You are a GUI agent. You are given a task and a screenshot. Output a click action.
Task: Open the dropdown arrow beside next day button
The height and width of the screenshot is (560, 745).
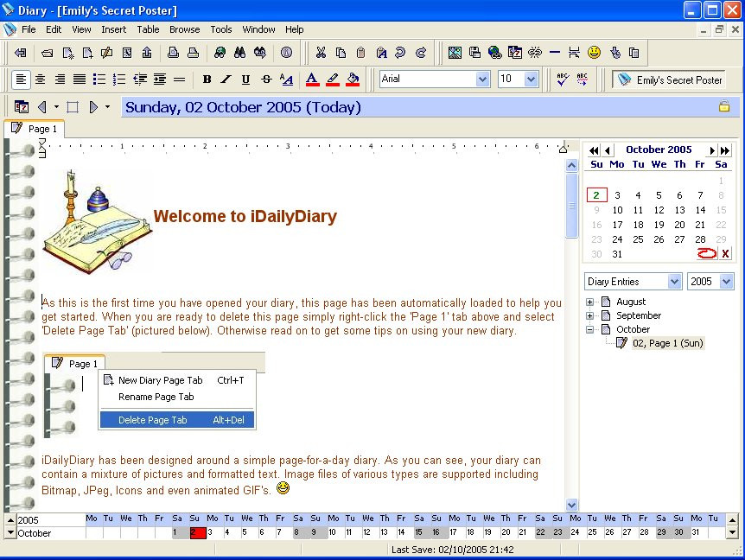coord(108,107)
